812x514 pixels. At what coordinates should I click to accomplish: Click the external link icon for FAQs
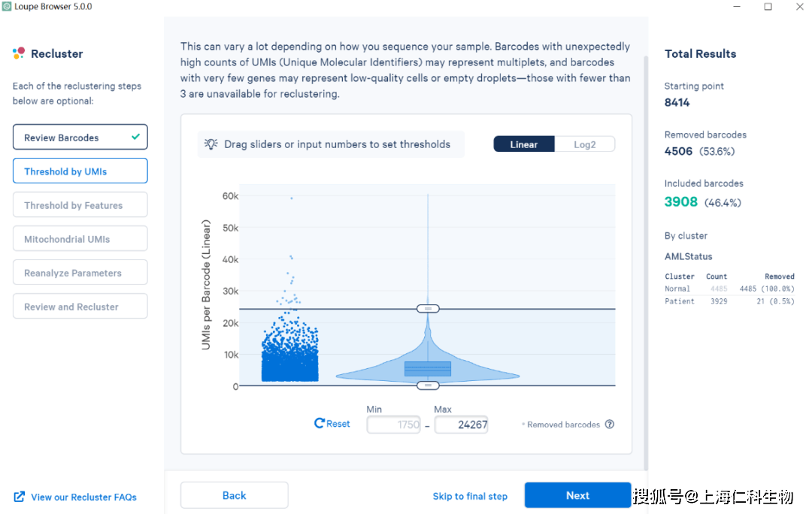(20, 497)
